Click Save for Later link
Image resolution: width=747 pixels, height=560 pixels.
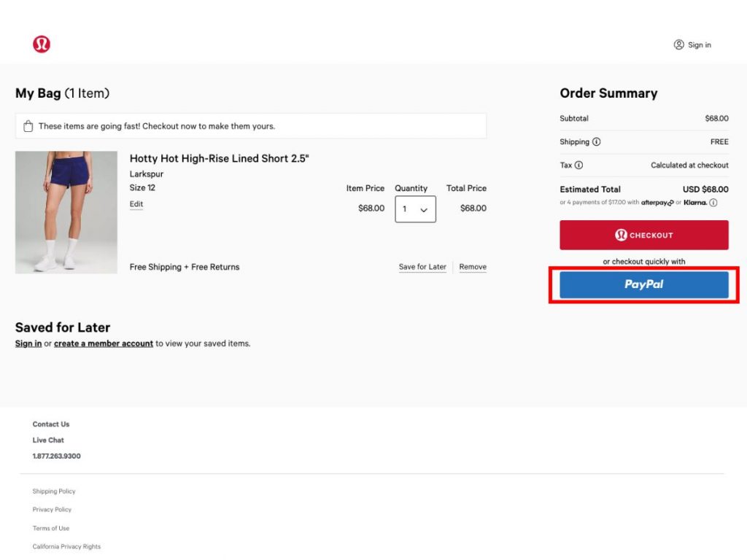(422, 267)
